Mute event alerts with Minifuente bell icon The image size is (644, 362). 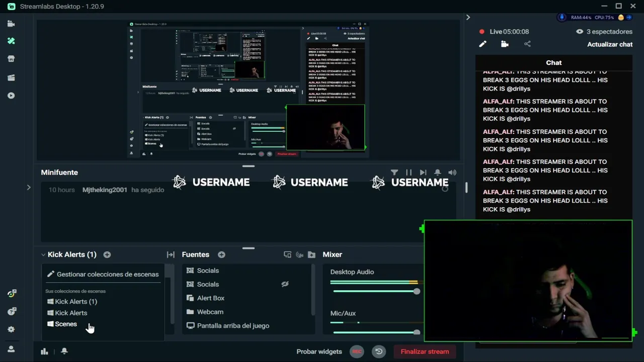[x=438, y=172]
